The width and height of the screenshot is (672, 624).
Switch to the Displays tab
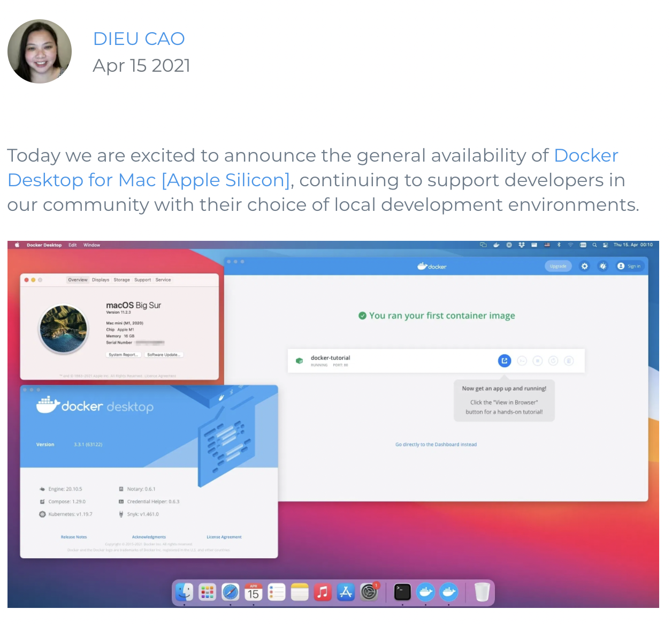101,280
